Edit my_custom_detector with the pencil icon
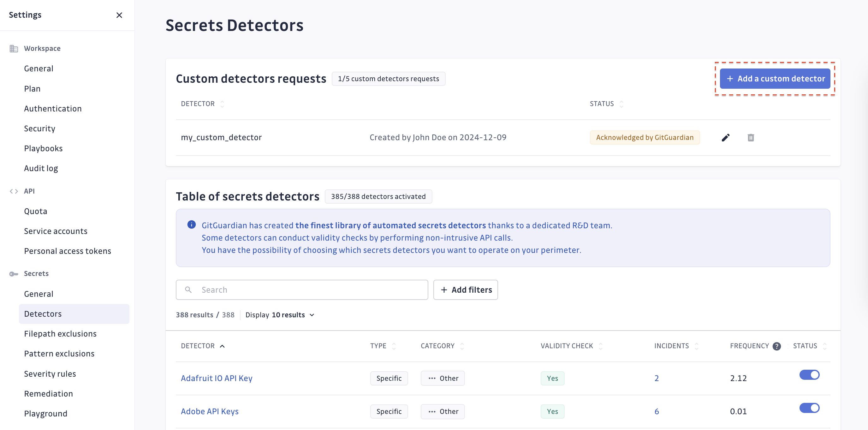This screenshot has height=430, width=868. pyautogui.click(x=725, y=137)
